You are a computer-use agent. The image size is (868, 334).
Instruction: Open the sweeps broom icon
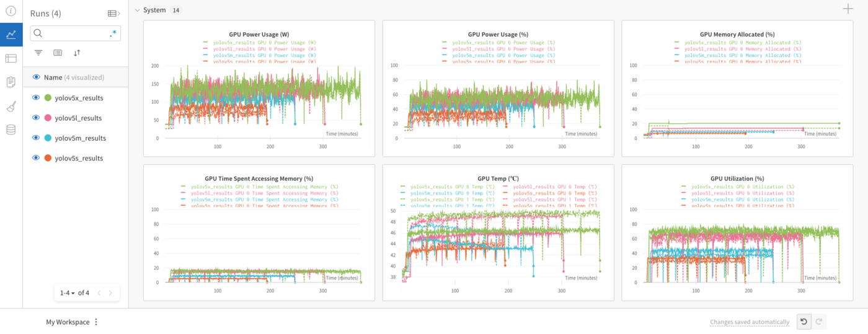[11, 106]
